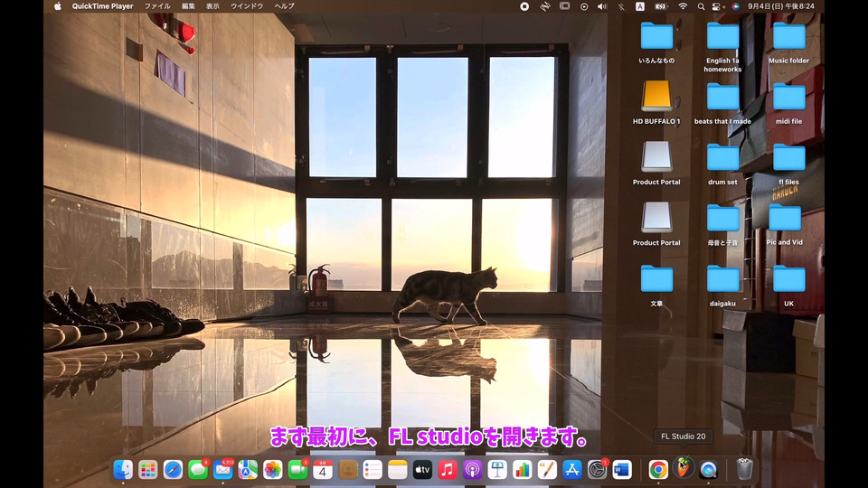The image size is (868, 488).
Task: Open the input source menu
Action: [x=640, y=6]
